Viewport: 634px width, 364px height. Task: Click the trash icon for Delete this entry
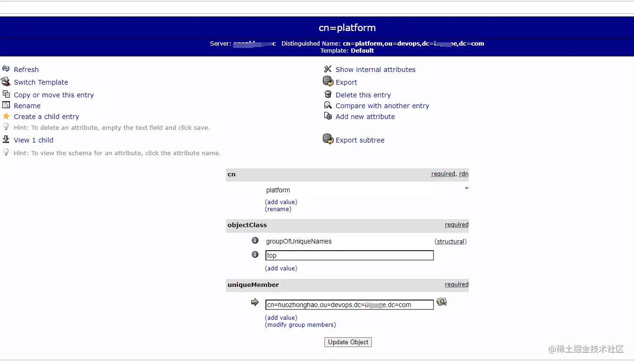pos(328,94)
